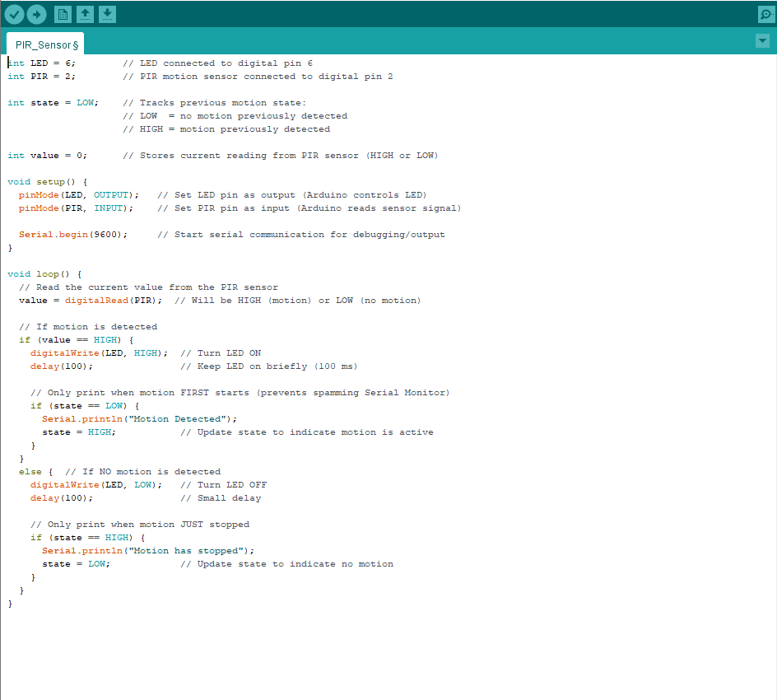Viewport: 777px width, 700px height.
Task: Click "digitalWrite(LED, HIGH);" statement
Action: coord(99,353)
